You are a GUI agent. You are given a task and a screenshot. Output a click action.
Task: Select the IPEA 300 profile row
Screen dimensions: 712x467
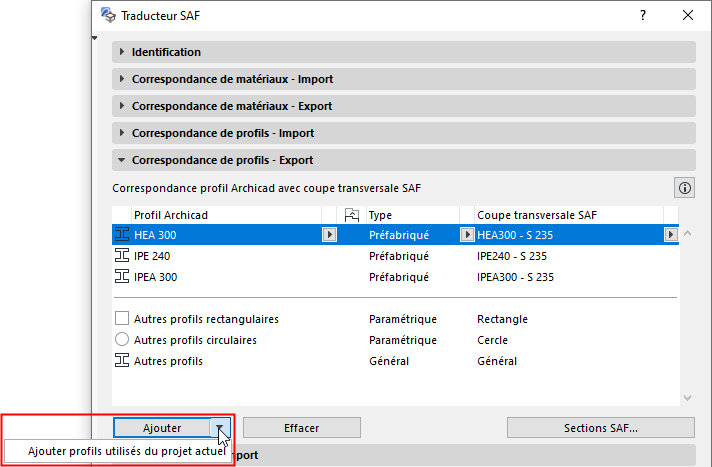click(396, 276)
